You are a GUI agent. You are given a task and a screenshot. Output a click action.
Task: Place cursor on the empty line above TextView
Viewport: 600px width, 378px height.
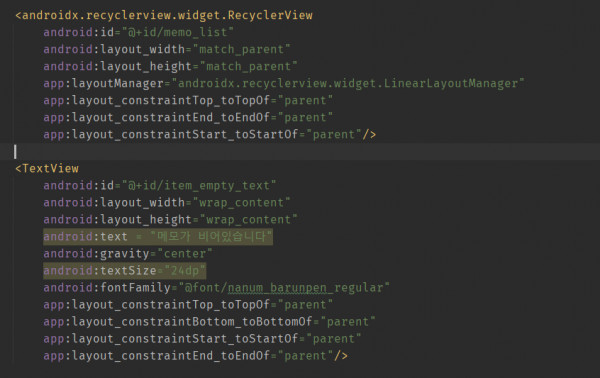pos(300,152)
